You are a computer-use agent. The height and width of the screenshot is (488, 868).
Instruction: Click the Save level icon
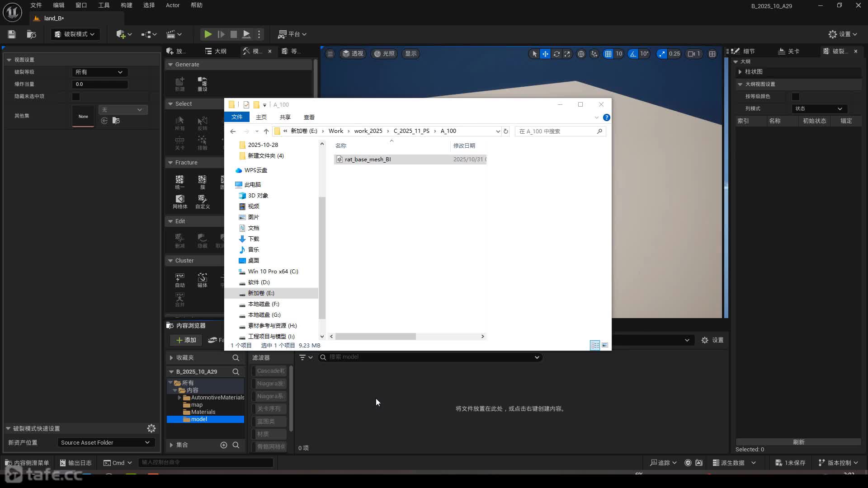click(12, 34)
